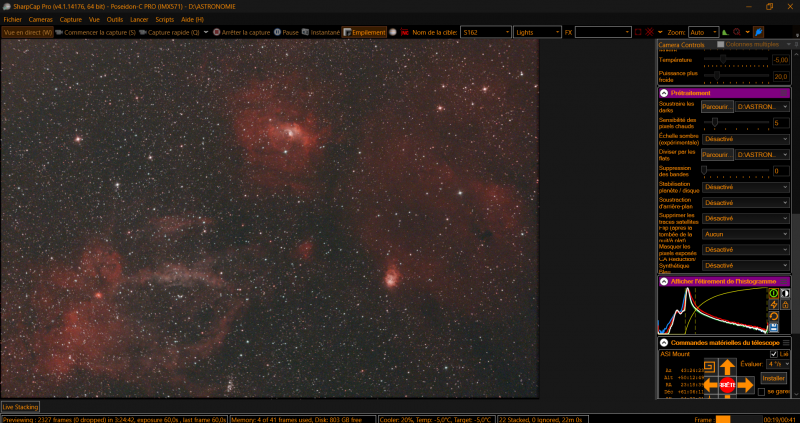Viewport: 800px width, 423px height.
Task: Open the green histogram icon in the toolbar
Action: (x=725, y=32)
